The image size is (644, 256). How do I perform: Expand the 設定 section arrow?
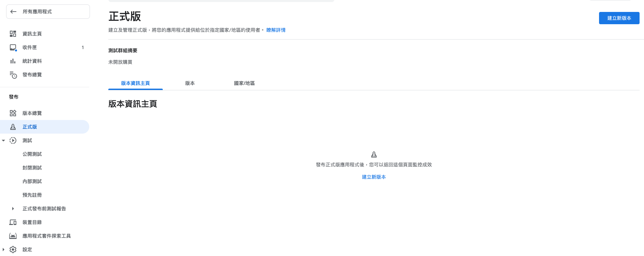click(3, 250)
